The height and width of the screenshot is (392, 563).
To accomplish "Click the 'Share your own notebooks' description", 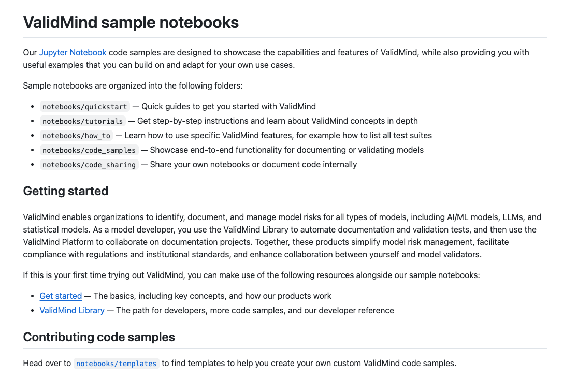I will tap(253, 164).
